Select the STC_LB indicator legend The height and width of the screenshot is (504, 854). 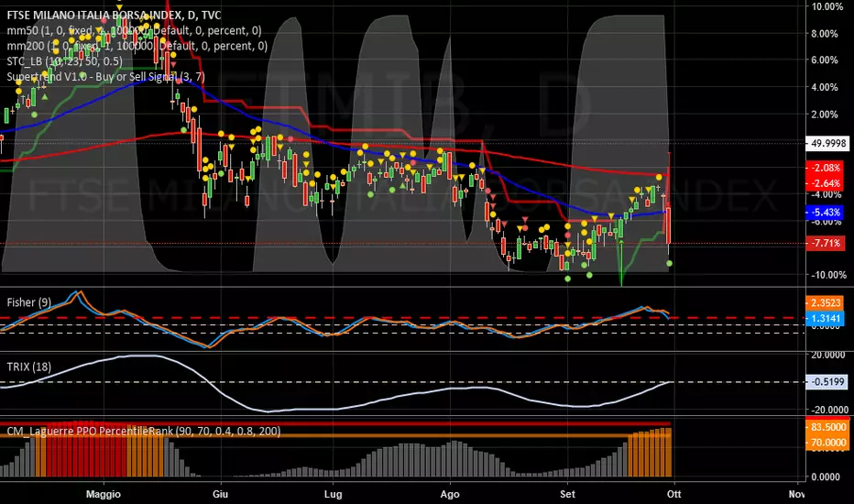click(64, 61)
